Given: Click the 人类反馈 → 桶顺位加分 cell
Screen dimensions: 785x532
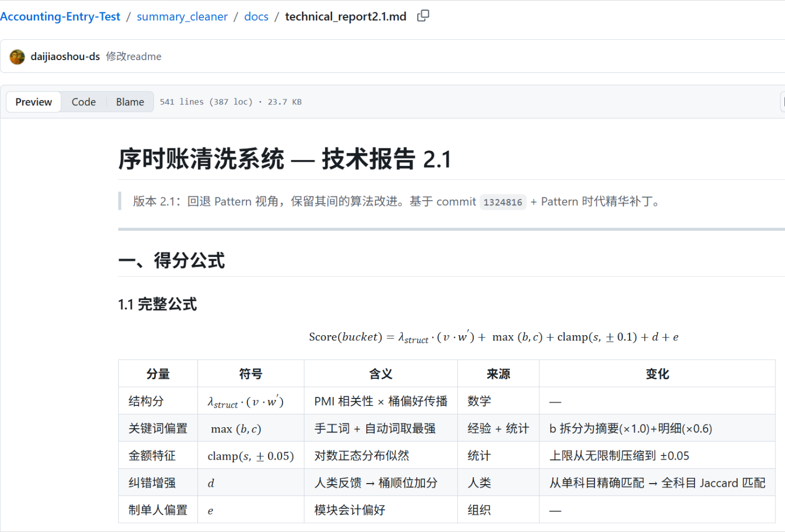Looking at the screenshot, I should (x=381, y=483).
